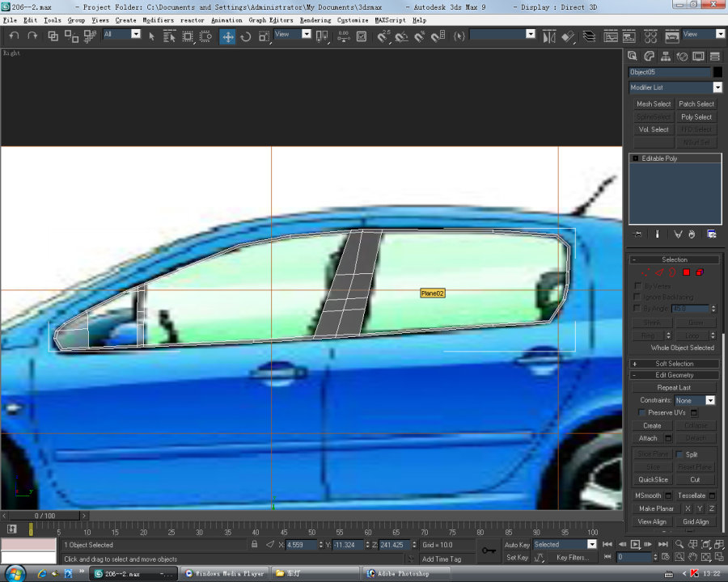
Task: Switch to Hierarchy command panel tab
Action: coord(666,56)
